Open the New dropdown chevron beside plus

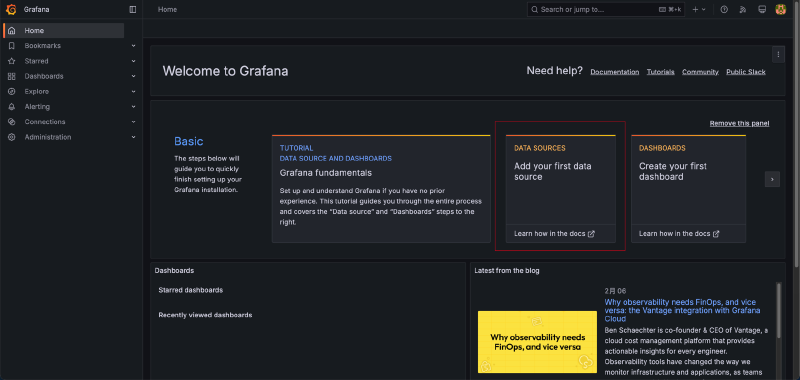(704, 9)
